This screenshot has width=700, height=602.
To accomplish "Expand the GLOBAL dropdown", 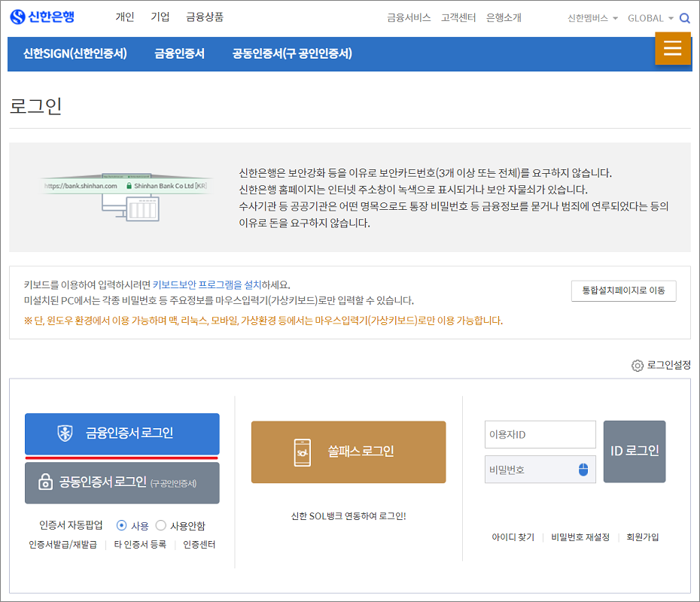I will click(x=650, y=18).
